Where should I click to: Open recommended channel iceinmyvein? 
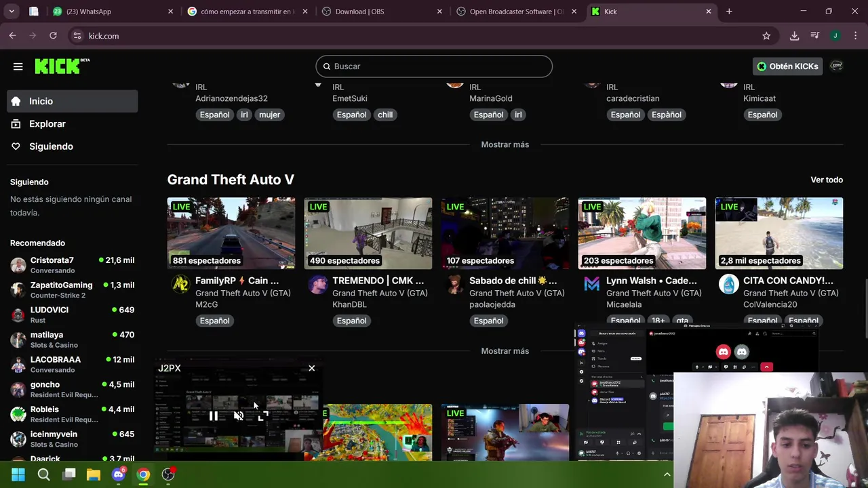[x=72, y=439]
